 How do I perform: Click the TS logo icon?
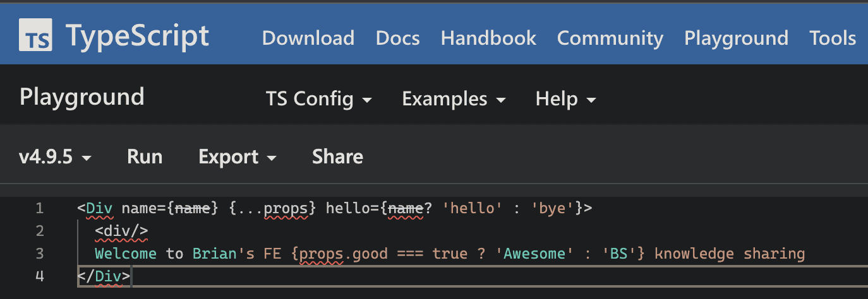pos(35,35)
